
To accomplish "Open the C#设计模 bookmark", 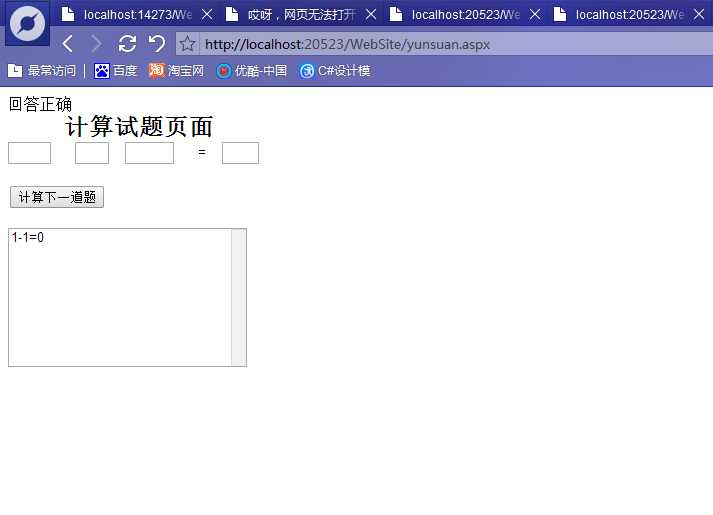I will [335, 71].
